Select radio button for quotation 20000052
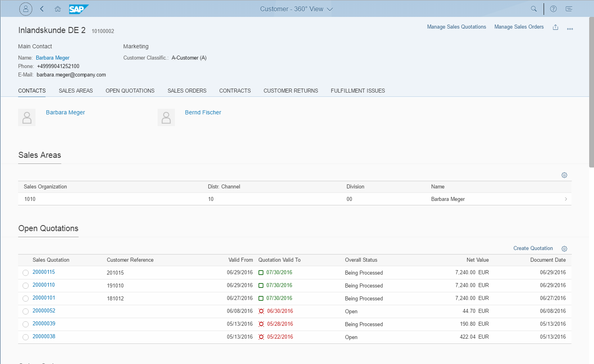 click(25, 312)
